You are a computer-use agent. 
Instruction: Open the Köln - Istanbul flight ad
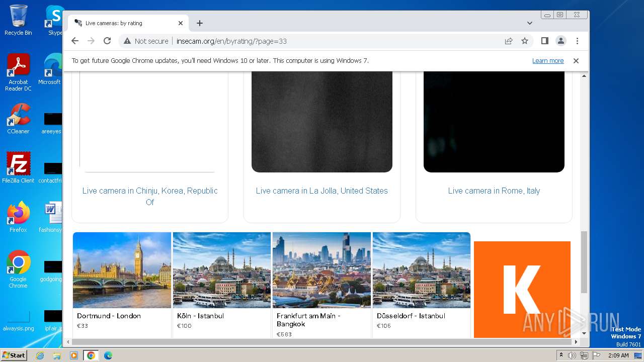click(222, 284)
